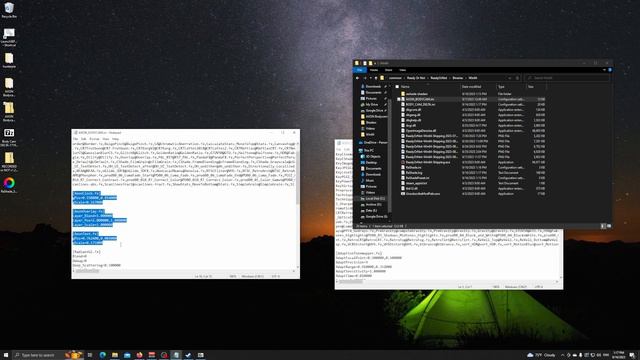Open Microsoft Edge from the taskbar
640x360 pixels.
pyautogui.click(x=102, y=355)
